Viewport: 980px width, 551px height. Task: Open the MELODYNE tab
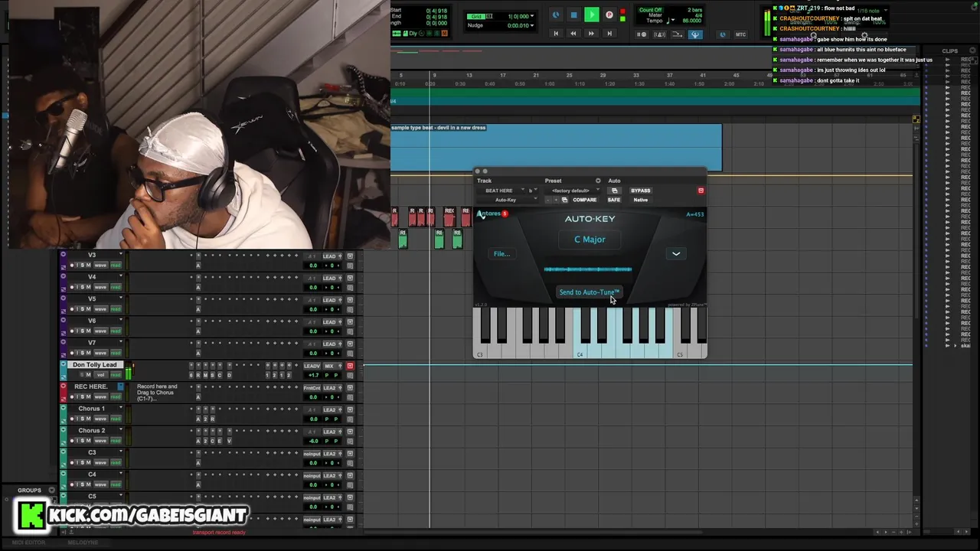click(x=83, y=543)
